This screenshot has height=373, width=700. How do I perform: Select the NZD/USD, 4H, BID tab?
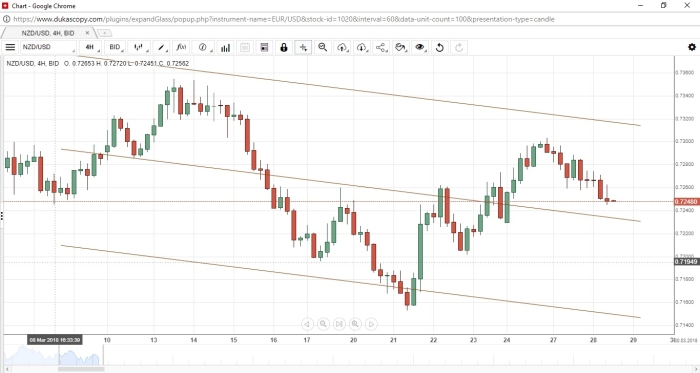point(48,33)
